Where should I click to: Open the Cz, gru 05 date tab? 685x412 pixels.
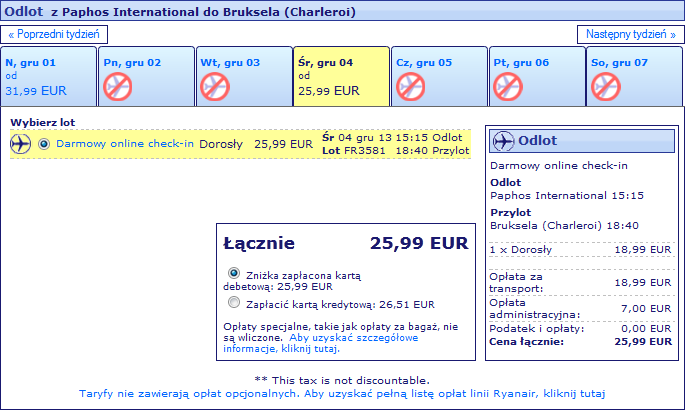click(x=439, y=76)
